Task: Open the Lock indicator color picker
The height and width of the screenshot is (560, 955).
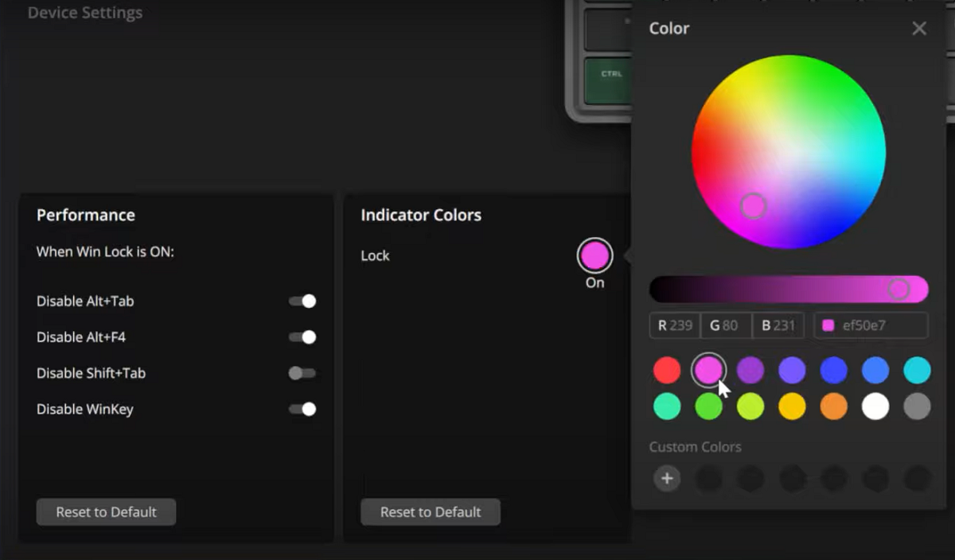Action: [x=593, y=255]
